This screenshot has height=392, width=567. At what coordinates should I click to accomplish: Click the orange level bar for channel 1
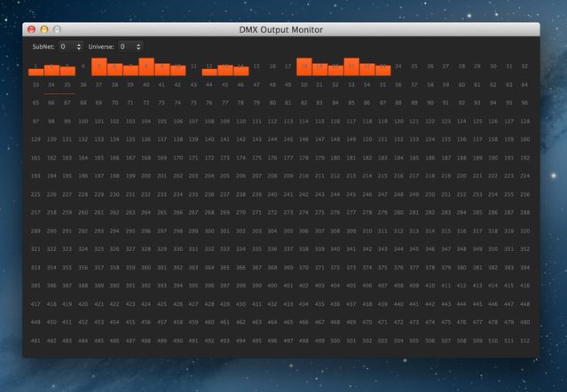pyautogui.click(x=35, y=72)
